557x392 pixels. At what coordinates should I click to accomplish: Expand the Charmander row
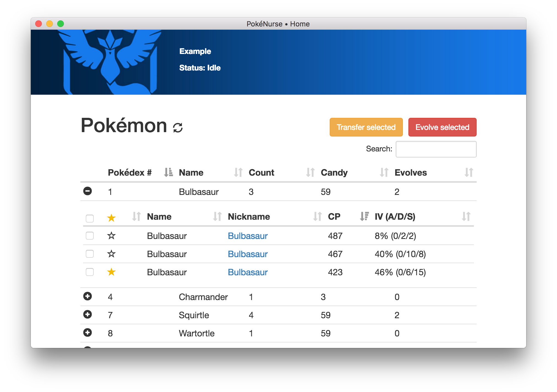pos(88,296)
